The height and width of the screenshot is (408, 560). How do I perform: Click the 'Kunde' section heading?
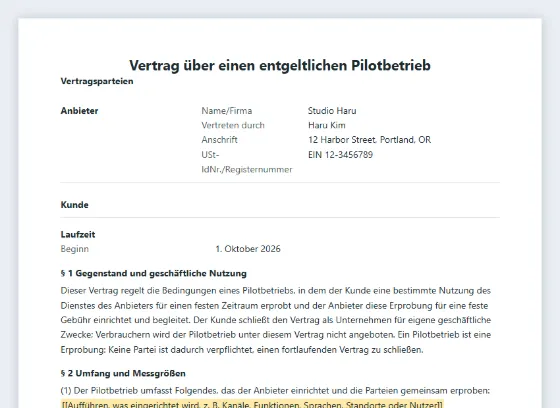click(x=74, y=205)
